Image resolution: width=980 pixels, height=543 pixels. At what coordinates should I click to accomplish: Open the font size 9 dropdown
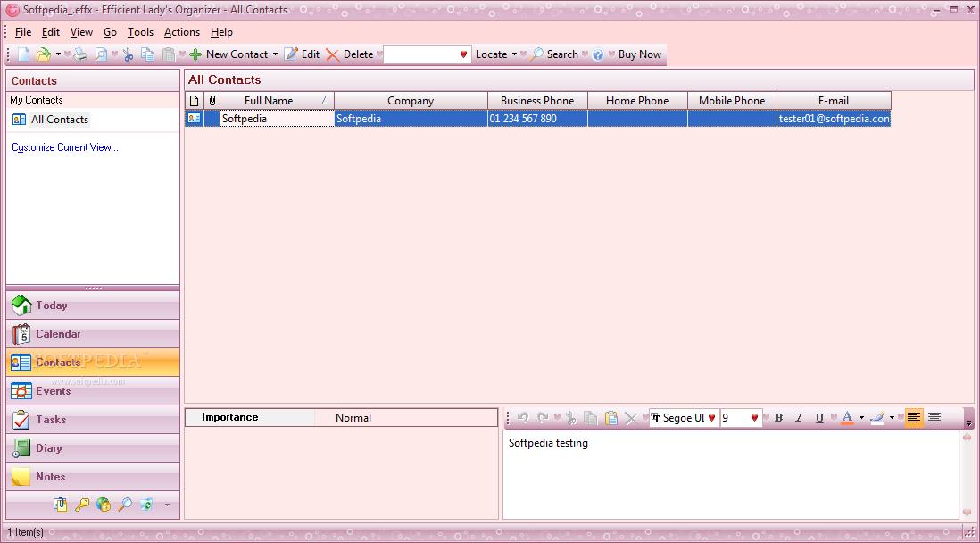[754, 418]
